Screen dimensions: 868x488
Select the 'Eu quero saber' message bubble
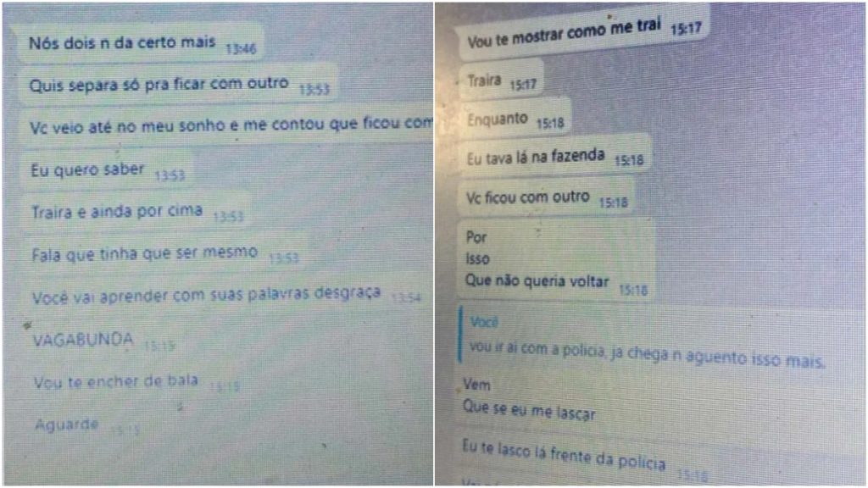(x=107, y=170)
